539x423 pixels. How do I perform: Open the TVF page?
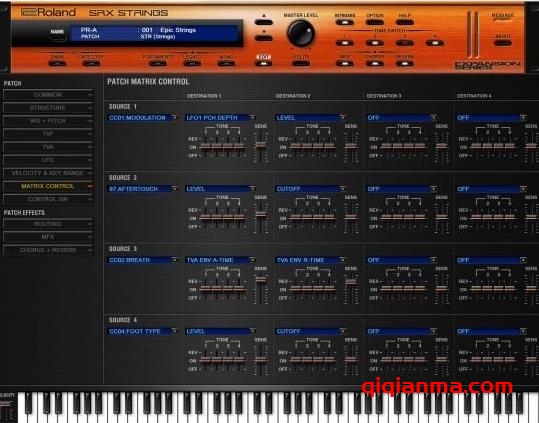(48, 134)
